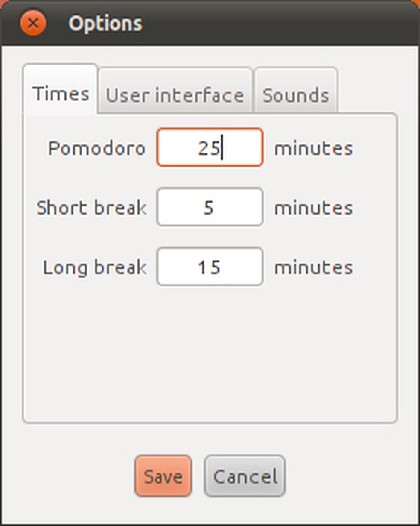Click the Save button
Viewport: 420px width, 526px height.
tap(162, 475)
